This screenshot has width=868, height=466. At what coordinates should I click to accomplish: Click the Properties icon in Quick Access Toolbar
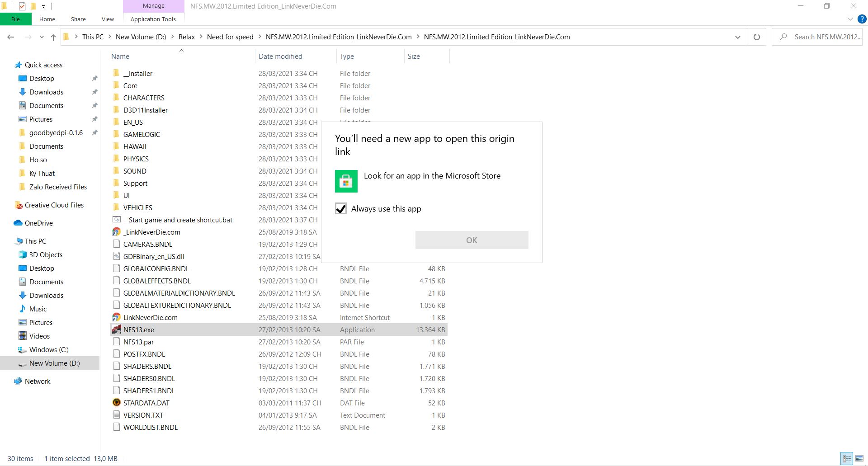(x=22, y=6)
